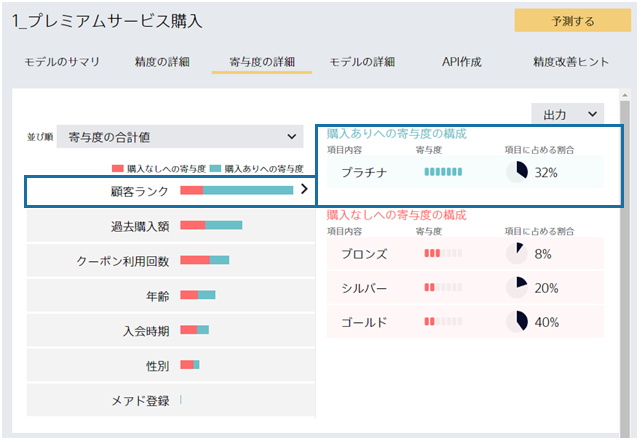This screenshot has height=440, width=639.
Task: Click the ブロンズ item label
Action: pyautogui.click(x=364, y=254)
